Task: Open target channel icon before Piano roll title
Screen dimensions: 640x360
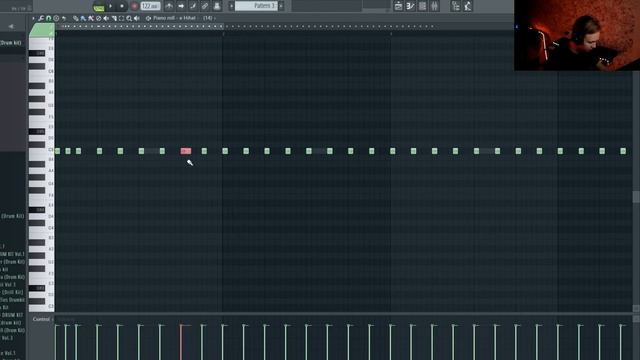Action: click(148, 18)
